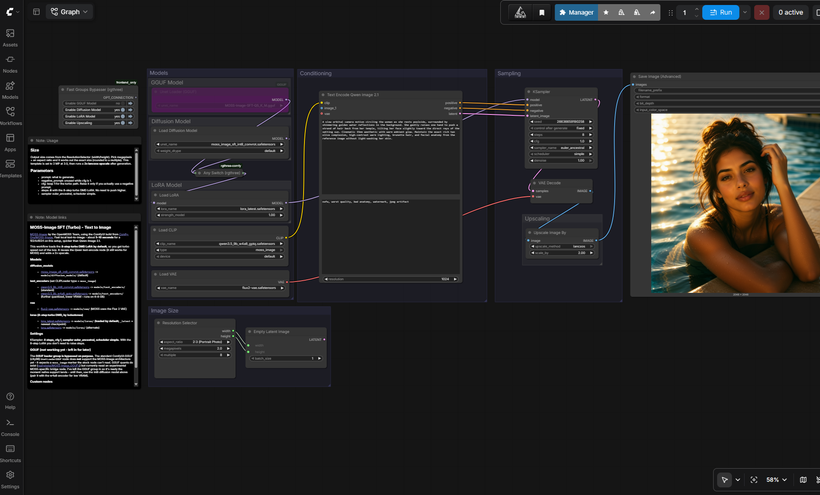The width and height of the screenshot is (820, 495).
Task: Collapse the Load Diffusion Model node
Action: (x=155, y=131)
